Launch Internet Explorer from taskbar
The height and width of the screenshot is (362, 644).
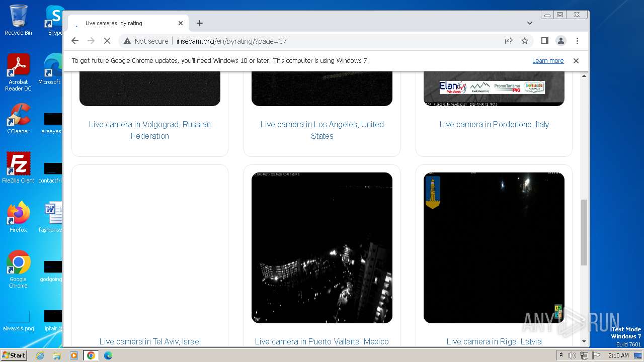tap(40, 355)
